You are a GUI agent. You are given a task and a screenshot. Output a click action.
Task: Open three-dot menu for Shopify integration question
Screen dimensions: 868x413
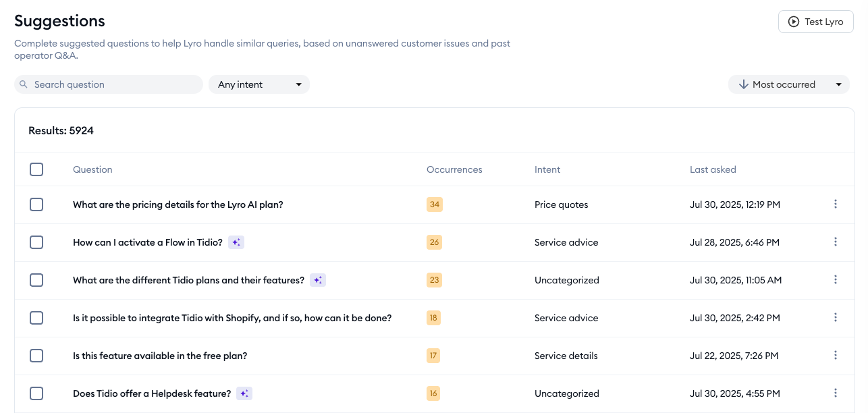(x=835, y=318)
